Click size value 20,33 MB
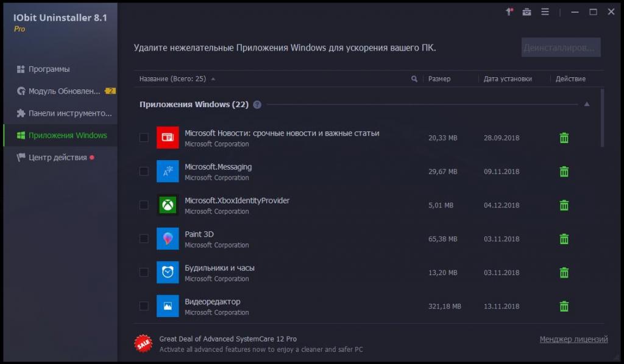The width and height of the screenshot is (624, 364). tap(442, 138)
